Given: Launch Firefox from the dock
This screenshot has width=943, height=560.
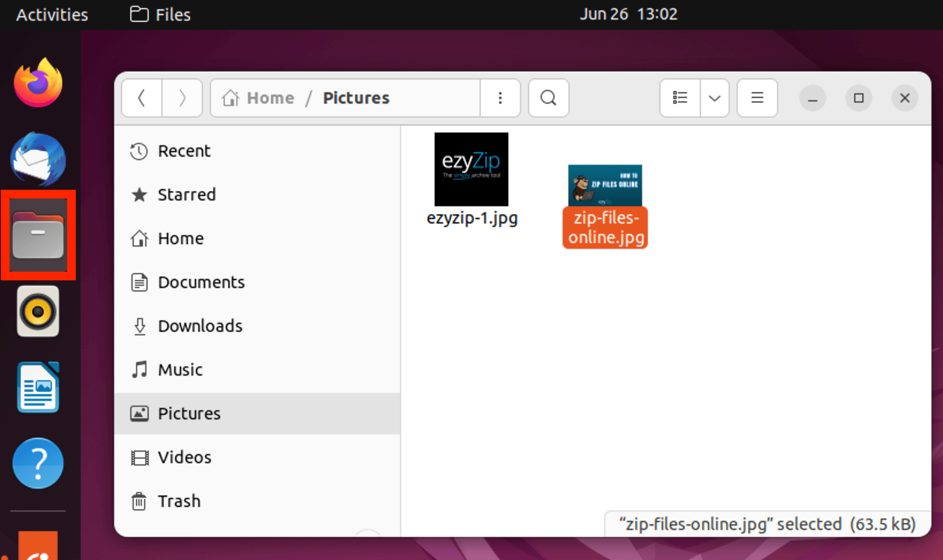Looking at the screenshot, I should (x=38, y=83).
